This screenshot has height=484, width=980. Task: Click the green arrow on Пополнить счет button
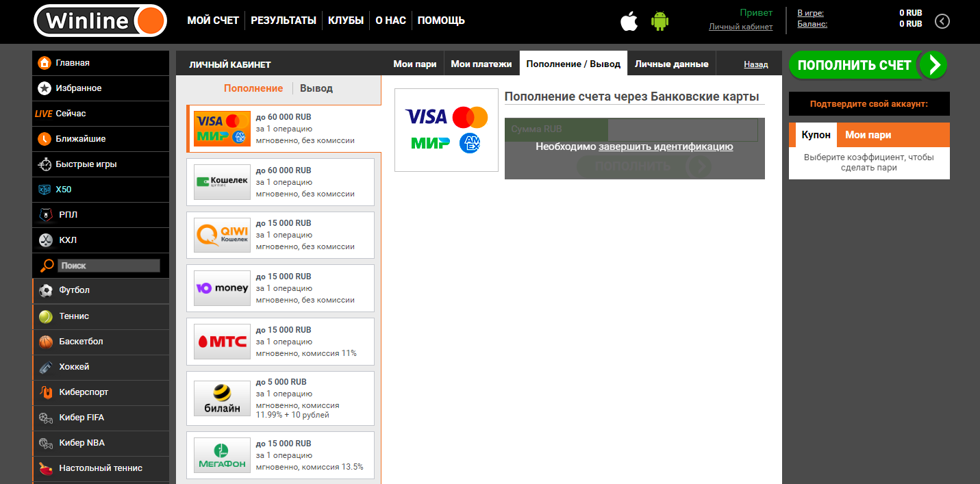click(932, 65)
